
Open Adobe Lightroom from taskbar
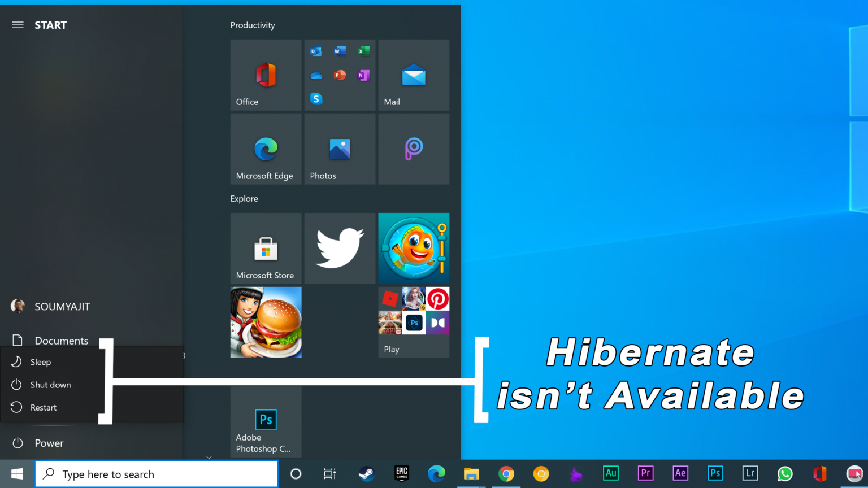750,473
